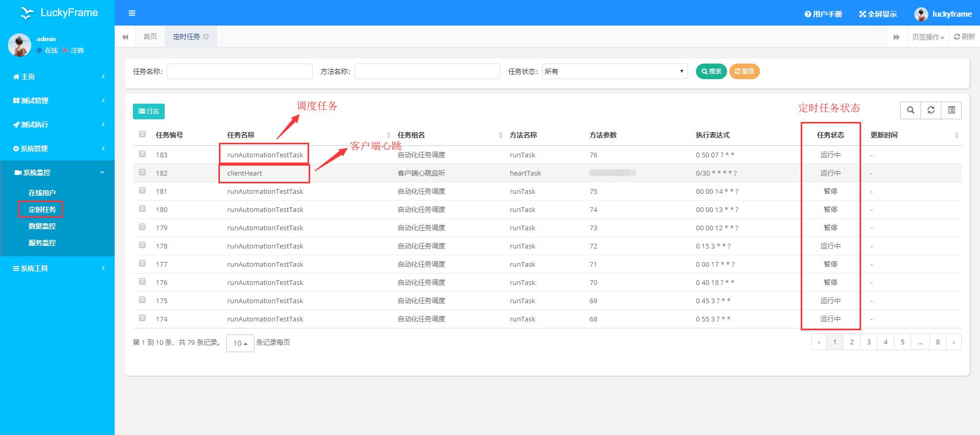Click the orange 重置 reset button
Screen dimensions: 980x435
point(744,71)
